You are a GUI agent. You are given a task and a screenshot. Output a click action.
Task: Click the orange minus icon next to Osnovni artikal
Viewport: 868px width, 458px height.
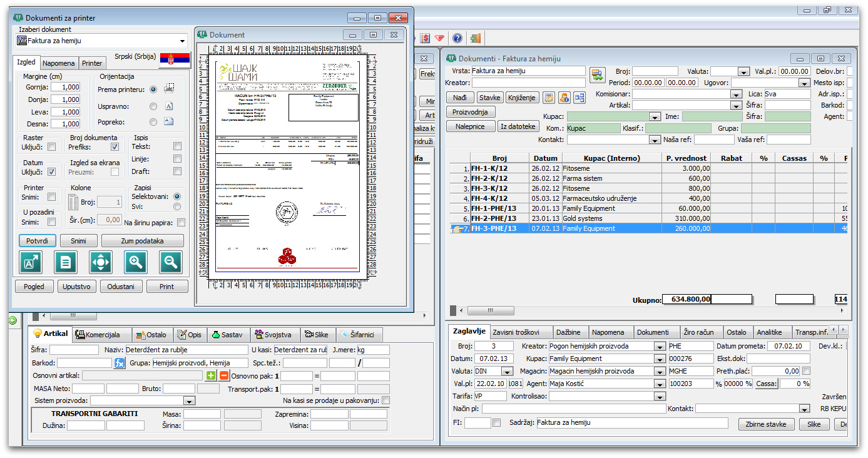(x=223, y=376)
